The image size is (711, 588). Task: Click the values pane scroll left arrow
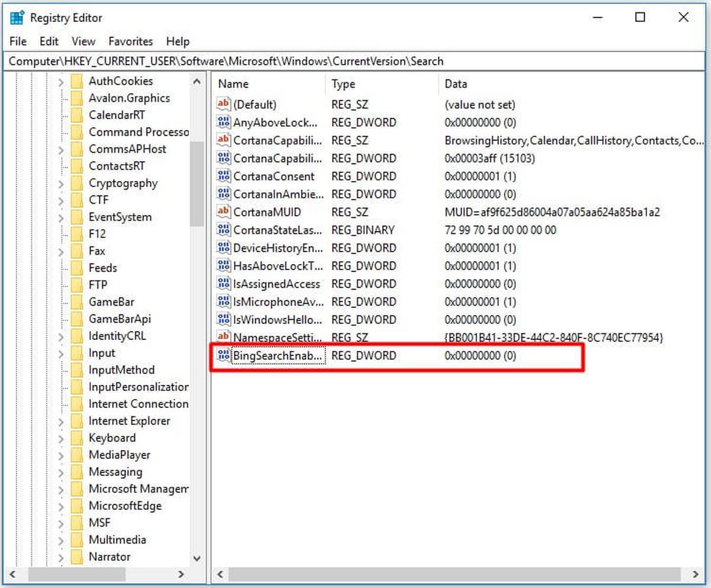(x=219, y=574)
